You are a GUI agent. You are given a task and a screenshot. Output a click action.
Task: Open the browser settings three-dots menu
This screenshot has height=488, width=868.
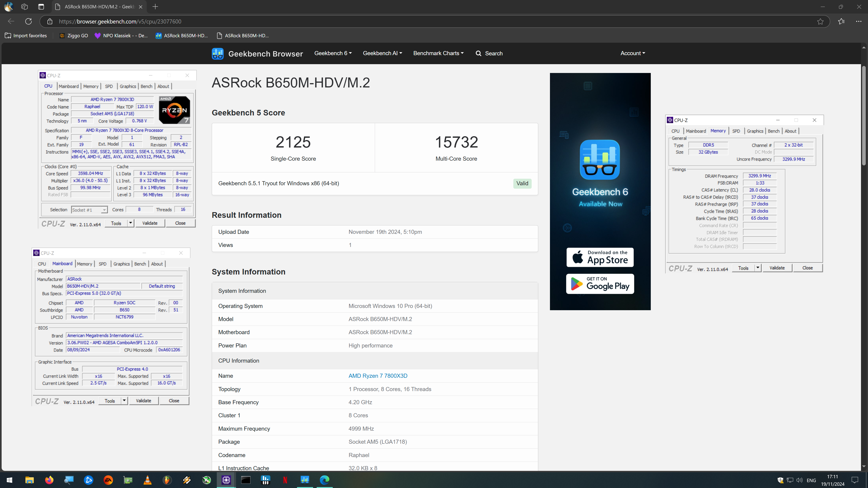(x=859, y=21)
